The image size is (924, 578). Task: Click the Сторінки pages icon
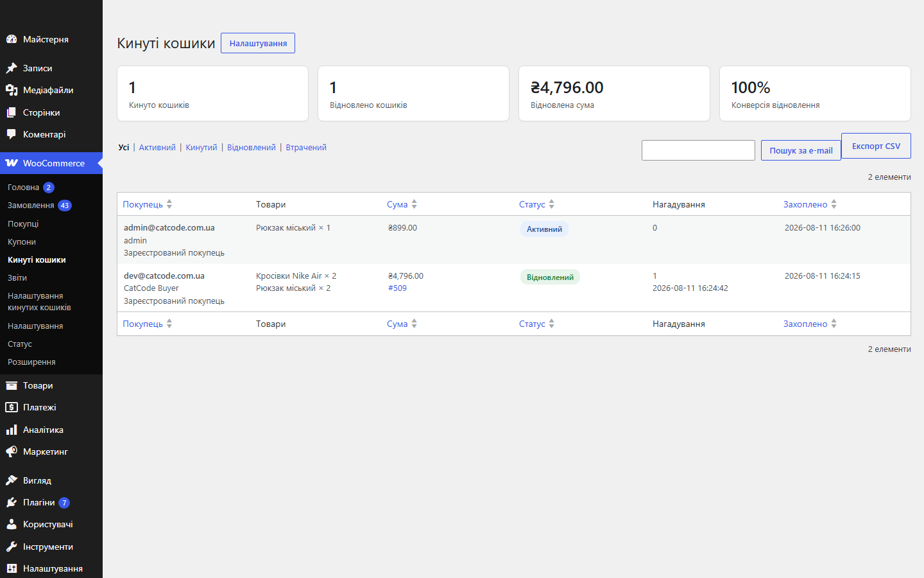pos(12,112)
